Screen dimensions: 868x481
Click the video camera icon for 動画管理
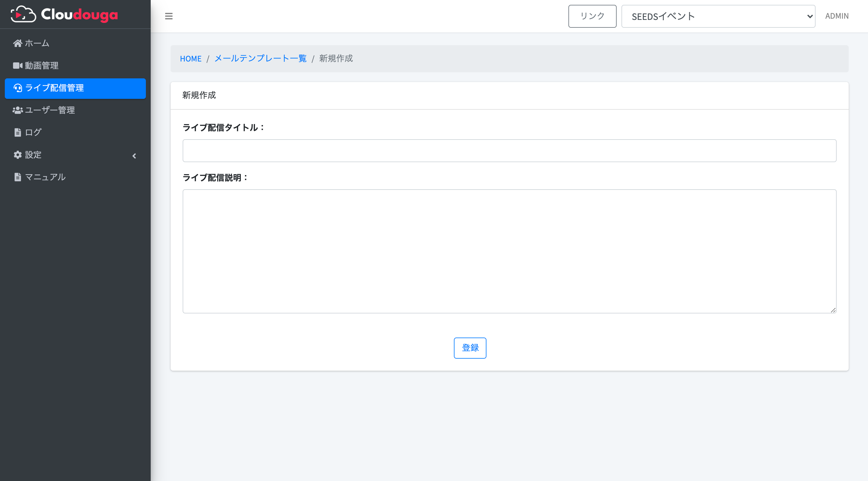[x=17, y=65]
